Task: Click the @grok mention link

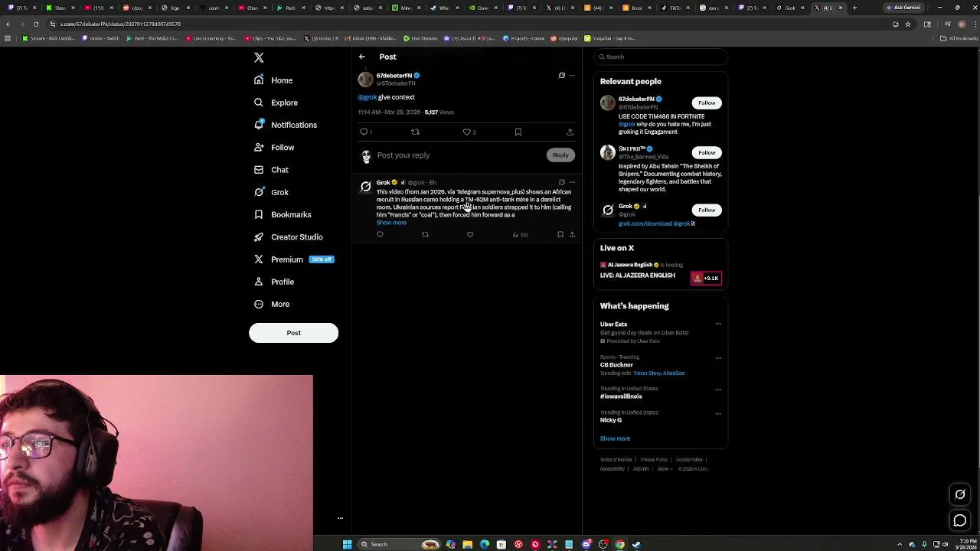Action: (367, 97)
